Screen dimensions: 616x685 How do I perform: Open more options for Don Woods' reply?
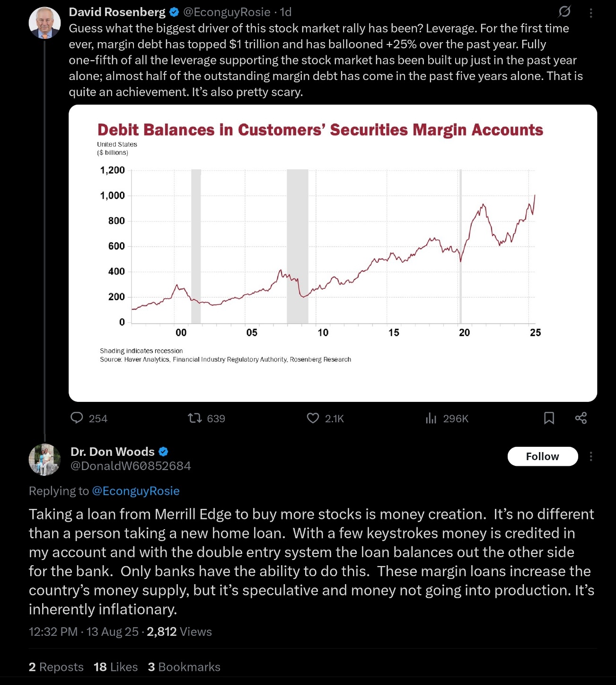[591, 456]
